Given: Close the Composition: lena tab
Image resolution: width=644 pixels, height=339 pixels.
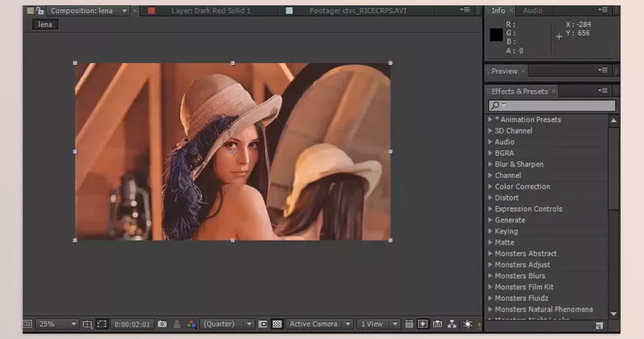Looking at the screenshot, I should point(135,11).
